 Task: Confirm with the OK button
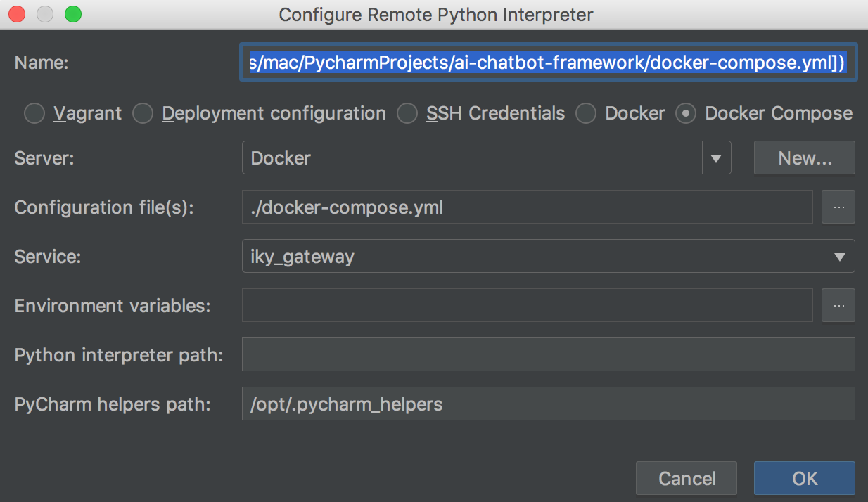click(805, 479)
